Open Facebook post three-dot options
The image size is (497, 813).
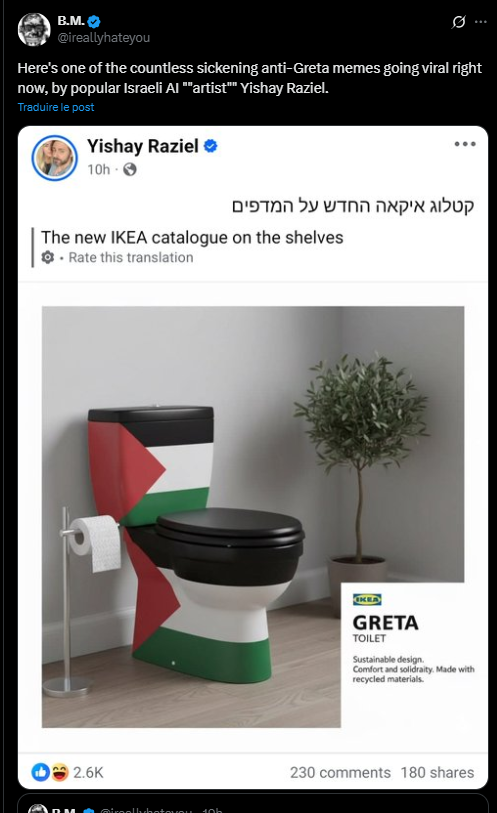[465, 144]
